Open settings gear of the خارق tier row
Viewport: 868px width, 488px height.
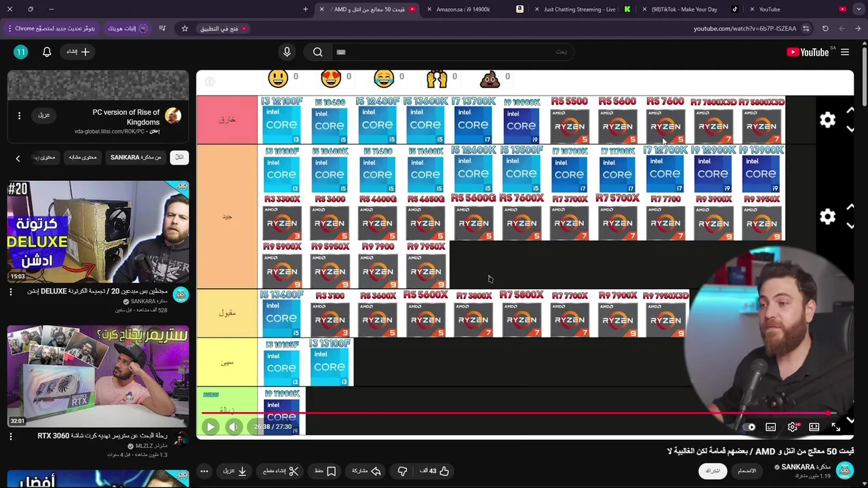tap(827, 120)
